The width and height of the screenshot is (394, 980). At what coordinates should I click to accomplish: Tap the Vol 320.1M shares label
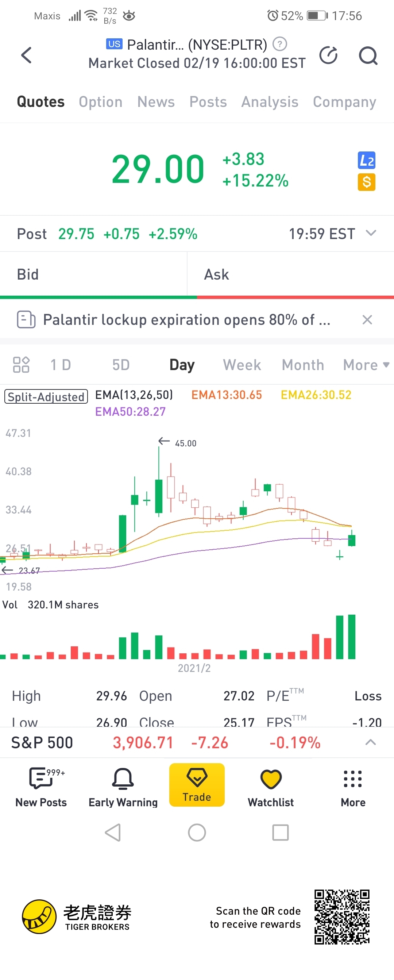(x=51, y=604)
